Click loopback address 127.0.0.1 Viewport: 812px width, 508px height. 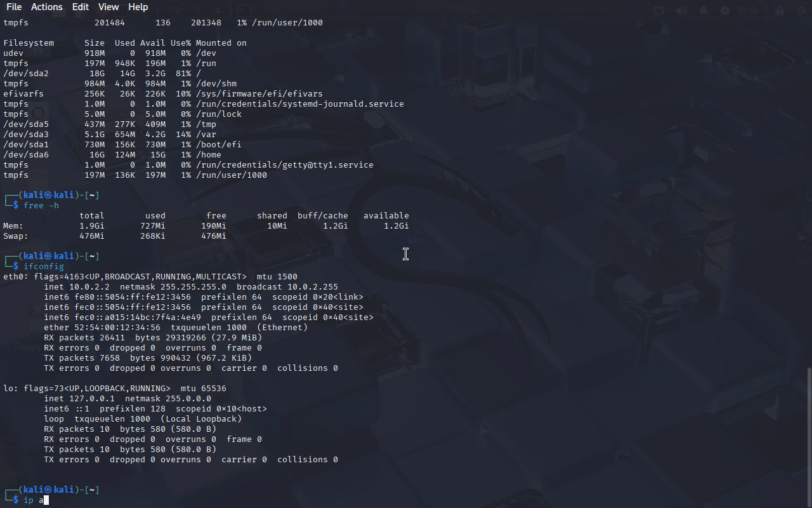click(x=92, y=399)
